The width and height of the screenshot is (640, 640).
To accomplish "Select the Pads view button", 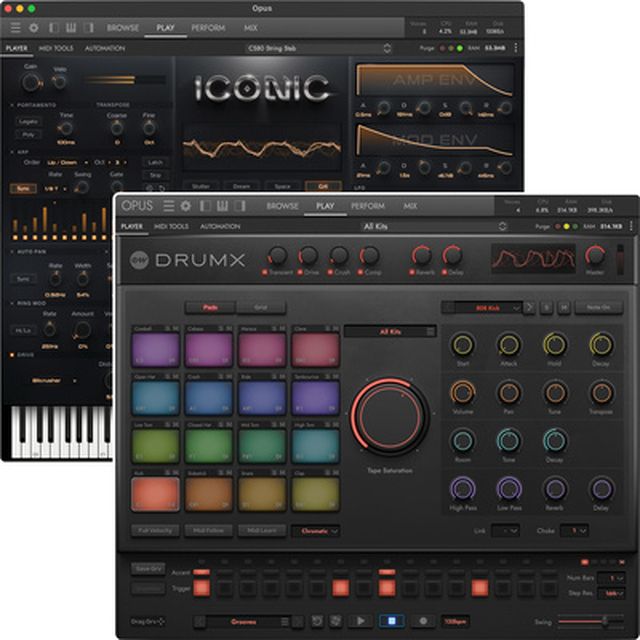I will [x=210, y=307].
